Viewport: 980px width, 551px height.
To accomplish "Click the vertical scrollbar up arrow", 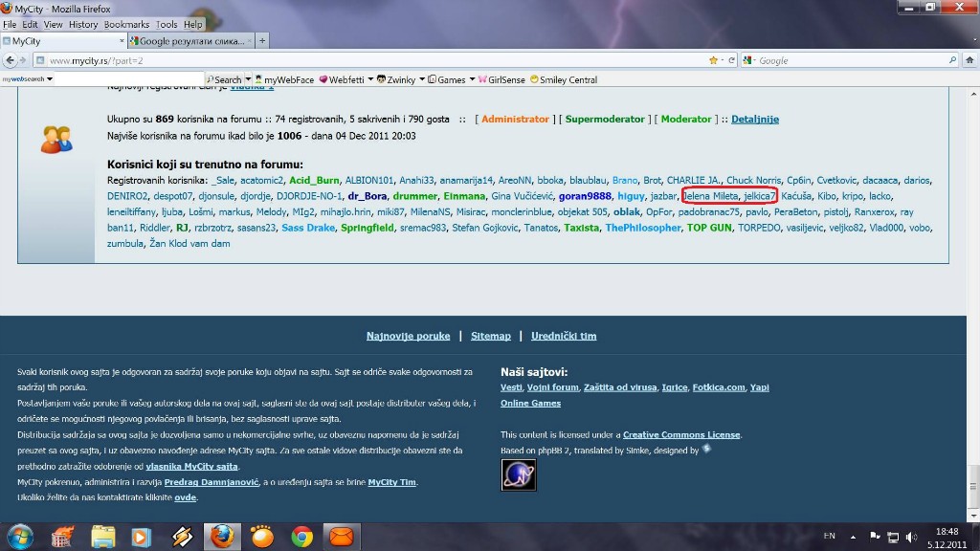I will [973, 94].
